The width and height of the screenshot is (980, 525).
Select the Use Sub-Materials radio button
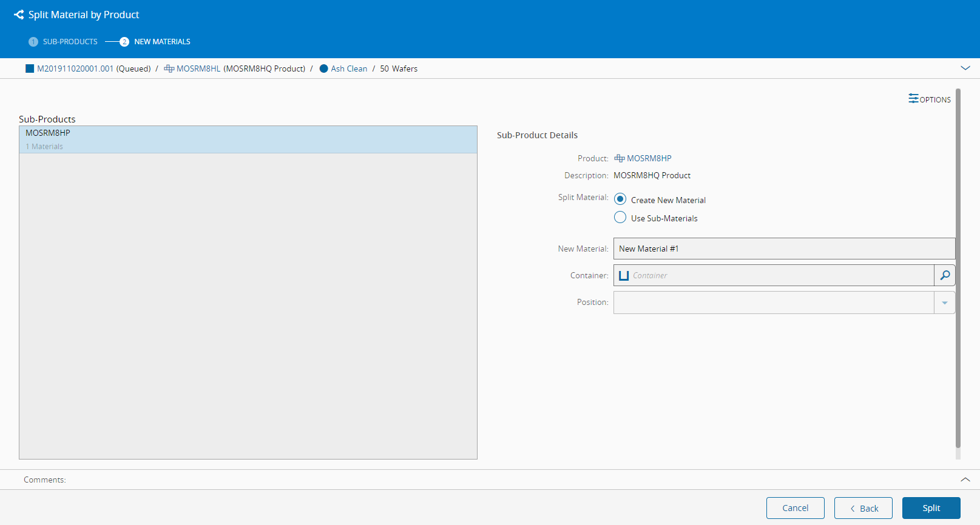620,218
